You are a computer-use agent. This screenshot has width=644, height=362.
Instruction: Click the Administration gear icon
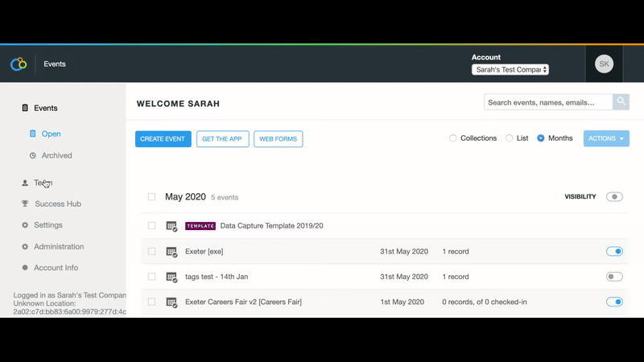(x=25, y=247)
